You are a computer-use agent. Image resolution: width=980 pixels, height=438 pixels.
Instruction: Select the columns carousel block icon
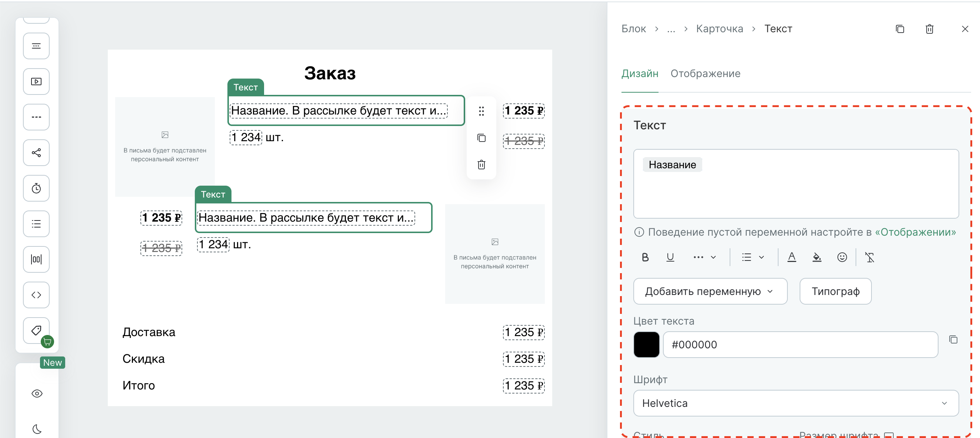(x=36, y=259)
